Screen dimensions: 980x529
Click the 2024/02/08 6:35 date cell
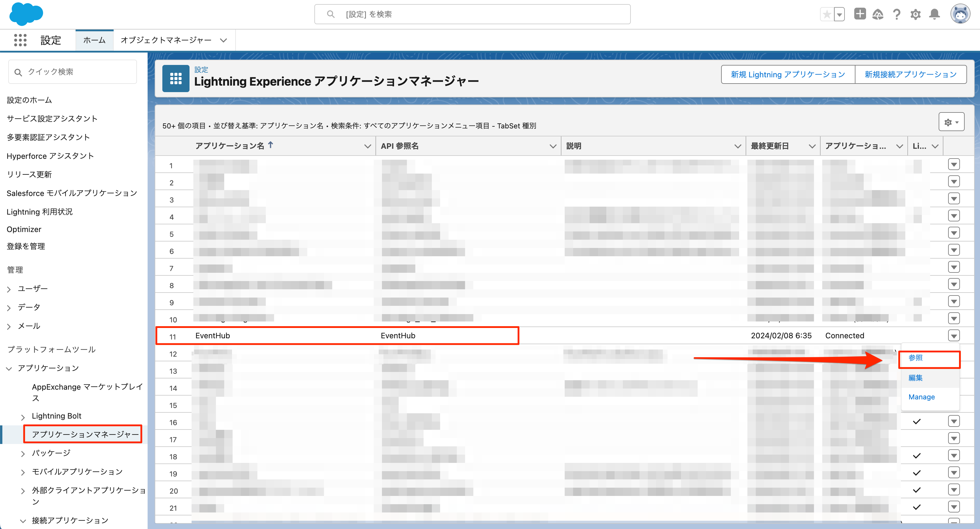coord(781,336)
